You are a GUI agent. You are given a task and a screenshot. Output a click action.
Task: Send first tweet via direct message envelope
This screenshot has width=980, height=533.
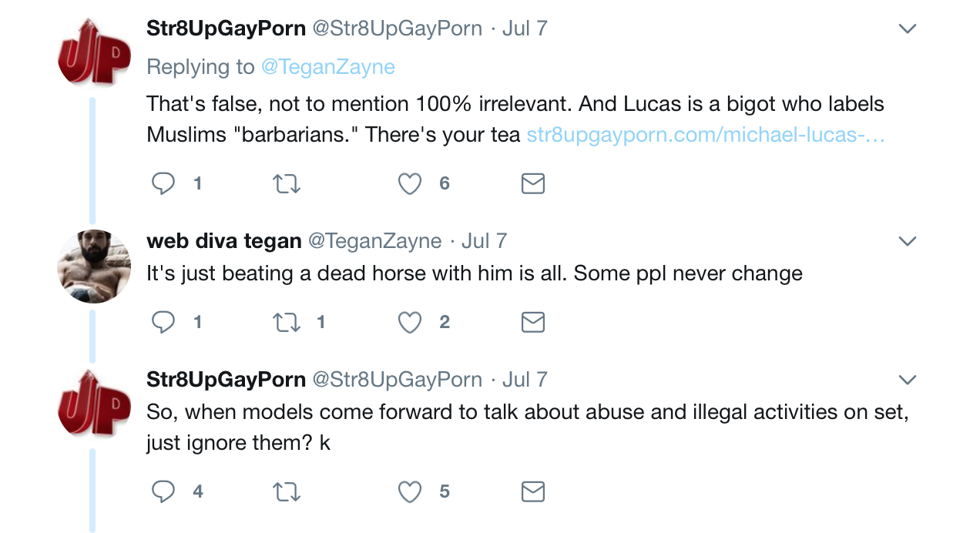click(x=533, y=183)
